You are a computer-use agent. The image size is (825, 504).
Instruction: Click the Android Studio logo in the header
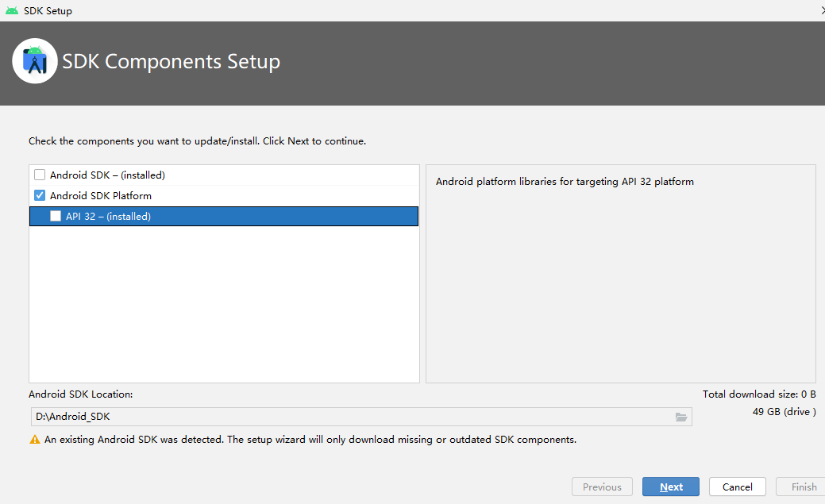point(35,60)
